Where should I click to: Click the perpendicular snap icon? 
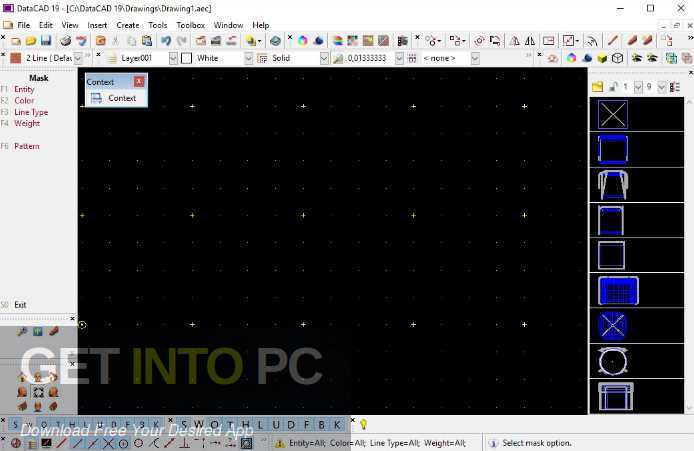coord(185,443)
